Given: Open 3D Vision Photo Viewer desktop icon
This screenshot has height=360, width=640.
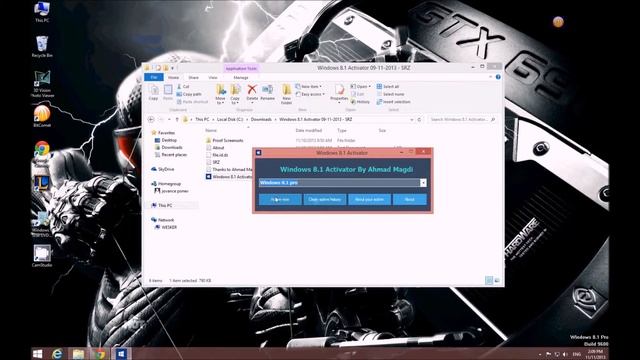Looking at the screenshot, I should pyautogui.click(x=42, y=84).
